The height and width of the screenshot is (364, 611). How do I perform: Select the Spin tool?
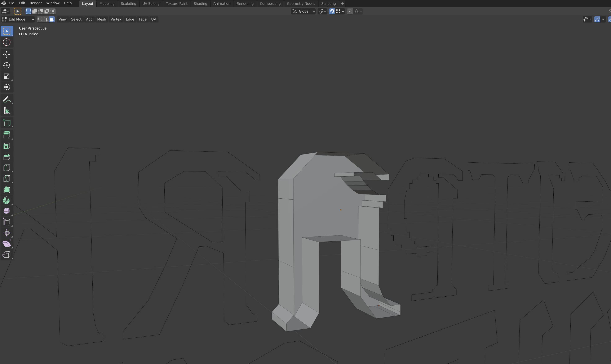click(x=7, y=200)
